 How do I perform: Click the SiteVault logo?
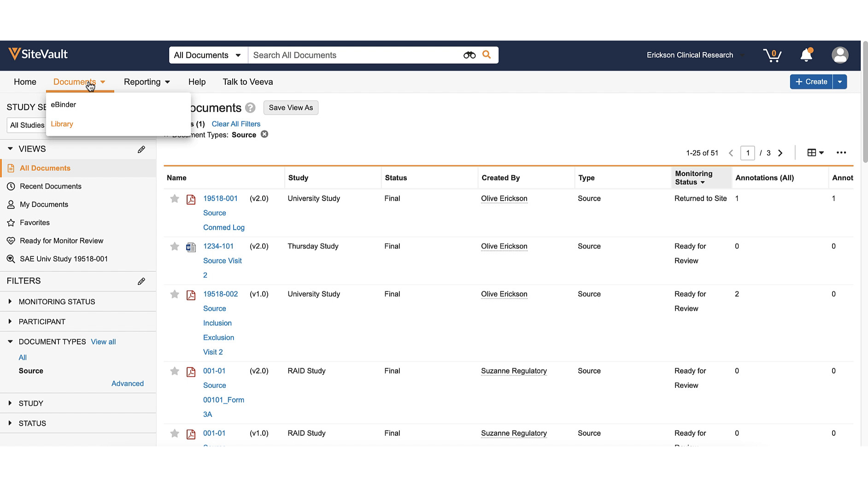(38, 54)
